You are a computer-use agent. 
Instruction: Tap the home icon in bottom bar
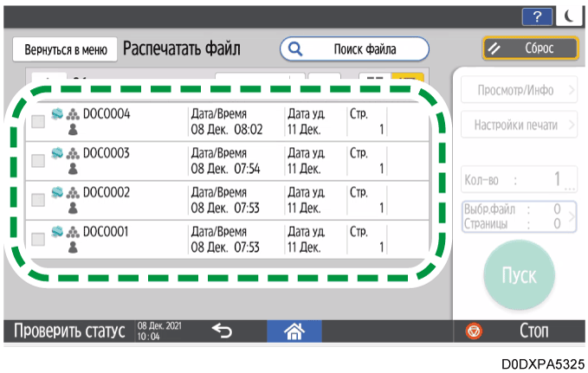(294, 330)
